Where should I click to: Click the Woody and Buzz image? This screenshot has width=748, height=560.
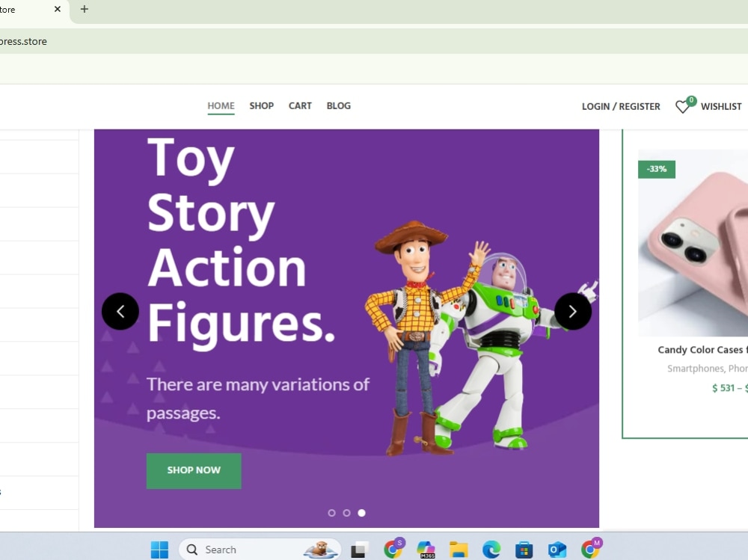481,337
